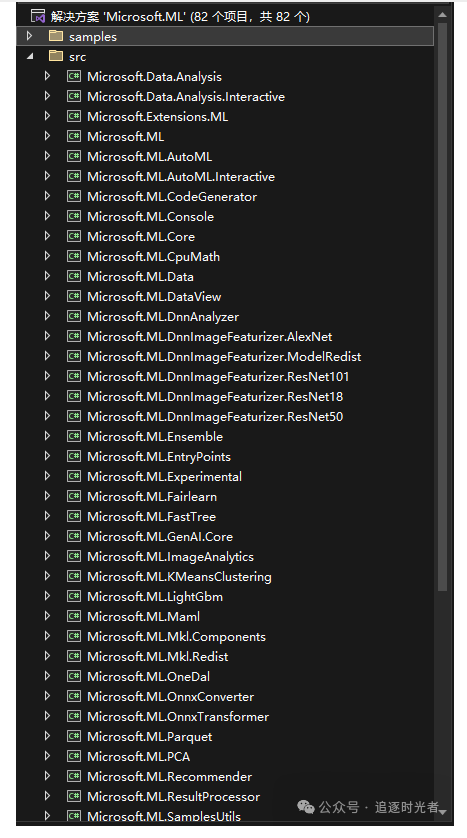Expand the Microsoft.Data.Analysis project
The height and width of the screenshot is (838, 467).
[48, 76]
